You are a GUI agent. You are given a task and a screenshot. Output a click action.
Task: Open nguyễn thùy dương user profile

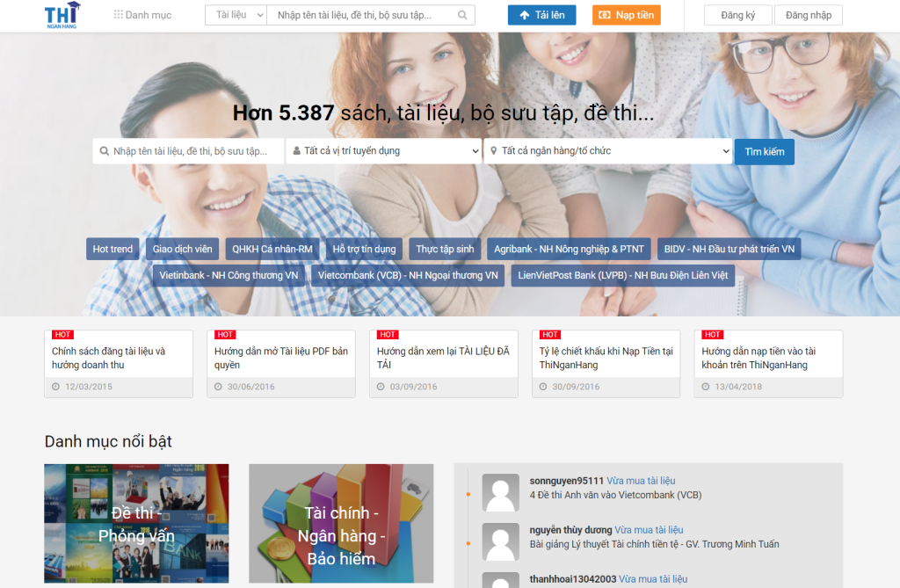point(570,530)
